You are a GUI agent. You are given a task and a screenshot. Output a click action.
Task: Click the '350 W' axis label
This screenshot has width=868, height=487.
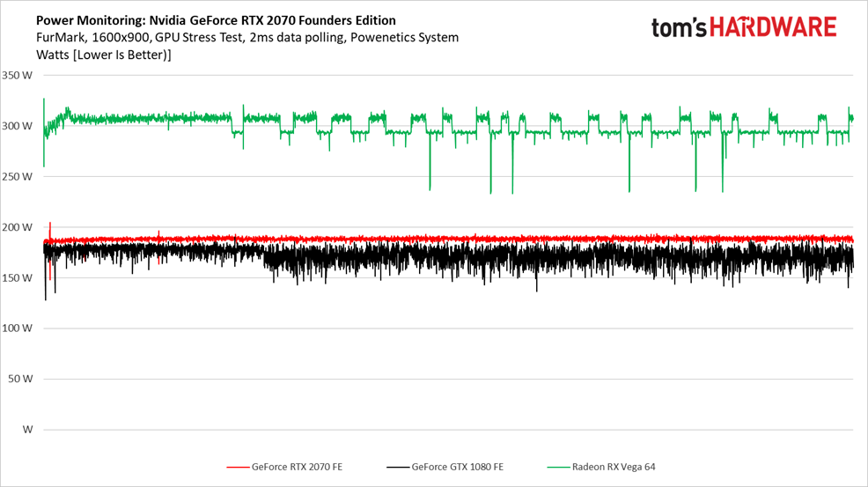(x=17, y=76)
